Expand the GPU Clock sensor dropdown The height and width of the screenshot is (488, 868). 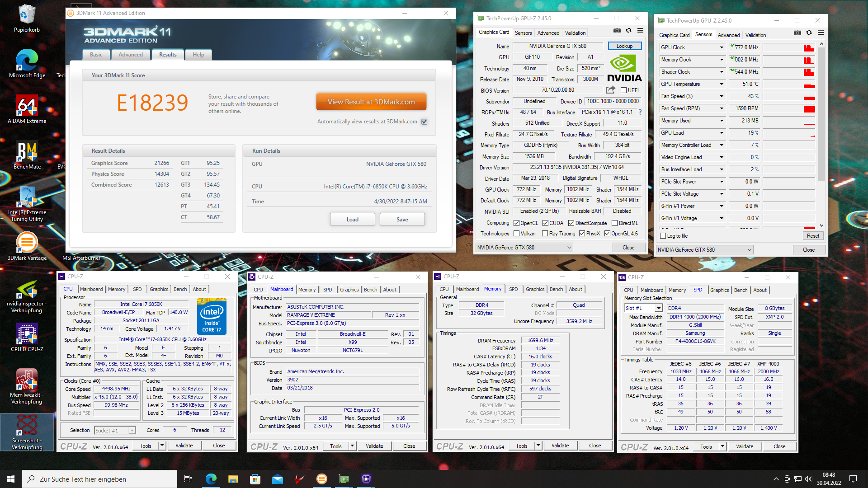[x=722, y=47]
